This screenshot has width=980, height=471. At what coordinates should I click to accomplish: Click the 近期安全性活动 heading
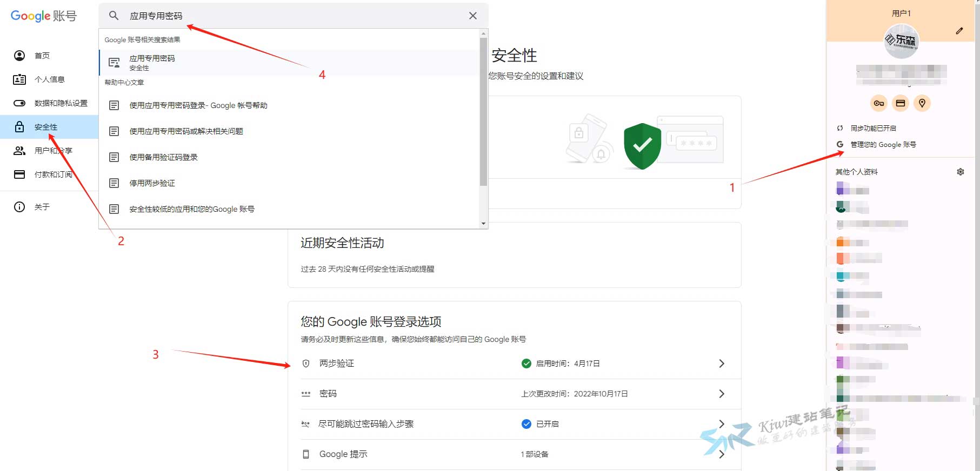tap(342, 243)
